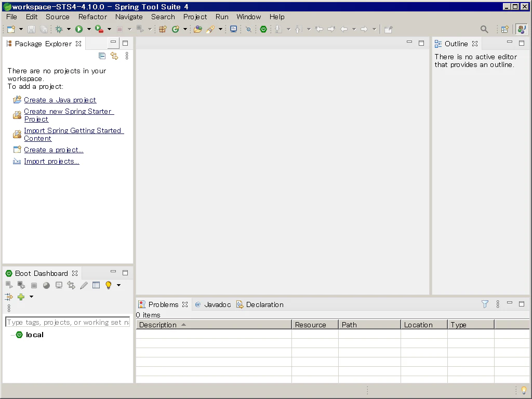
Task: Open the dropdown beside the green plus icon
Action: click(x=31, y=297)
